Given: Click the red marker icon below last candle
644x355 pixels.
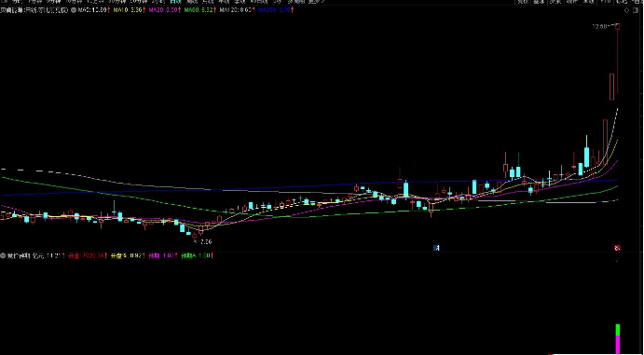Looking at the screenshot, I should [x=617, y=248].
